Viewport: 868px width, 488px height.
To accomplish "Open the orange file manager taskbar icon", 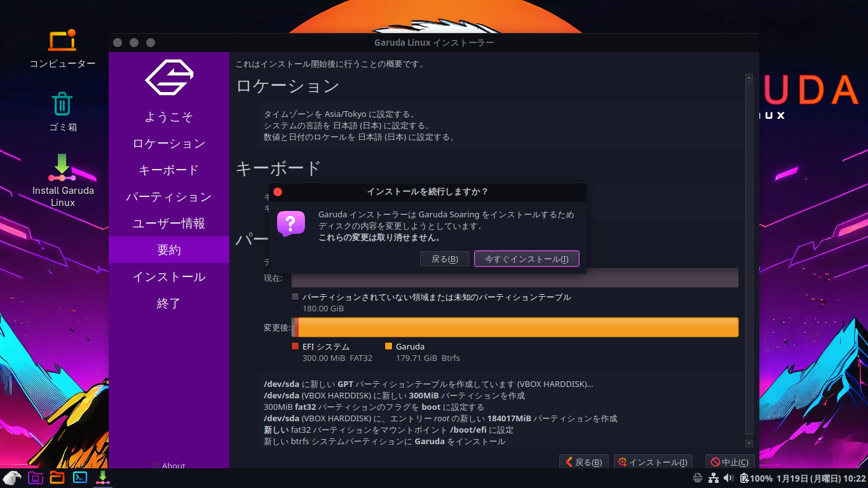I will 57,477.
